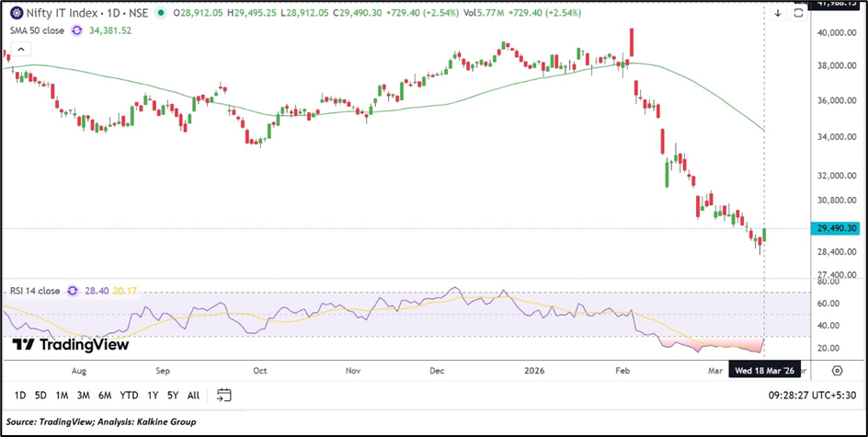The width and height of the screenshot is (868, 437).
Task: Show the All time range
Action: coord(193,396)
